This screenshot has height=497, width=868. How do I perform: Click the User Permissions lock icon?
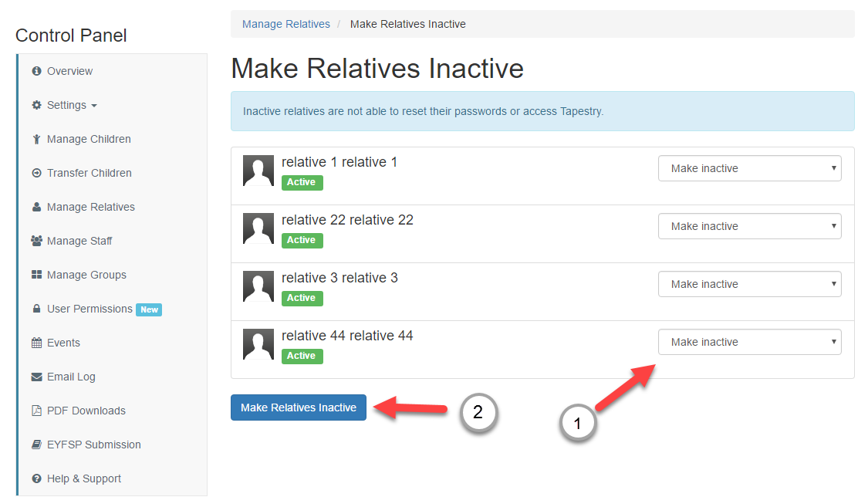[x=36, y=308]
